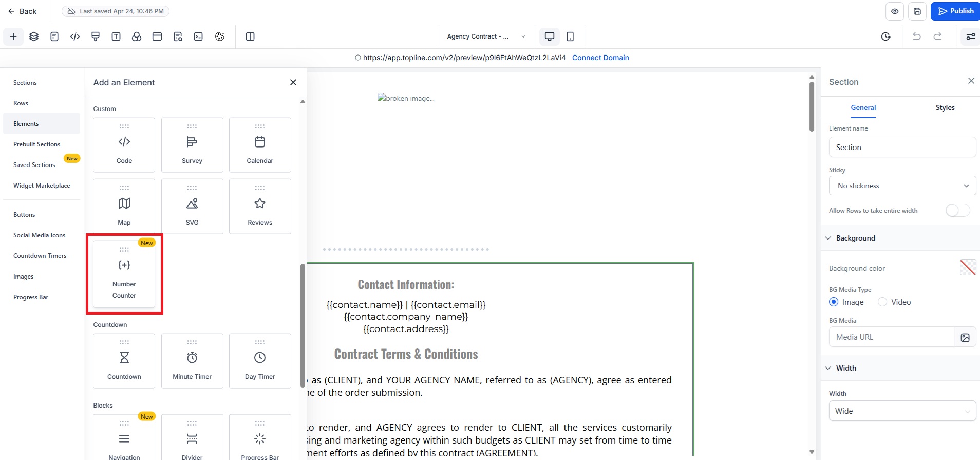The height and width of the screenshot is (460, 980).
Task: Open the Width Wide dropdown
Action: (x=902, y=411)
